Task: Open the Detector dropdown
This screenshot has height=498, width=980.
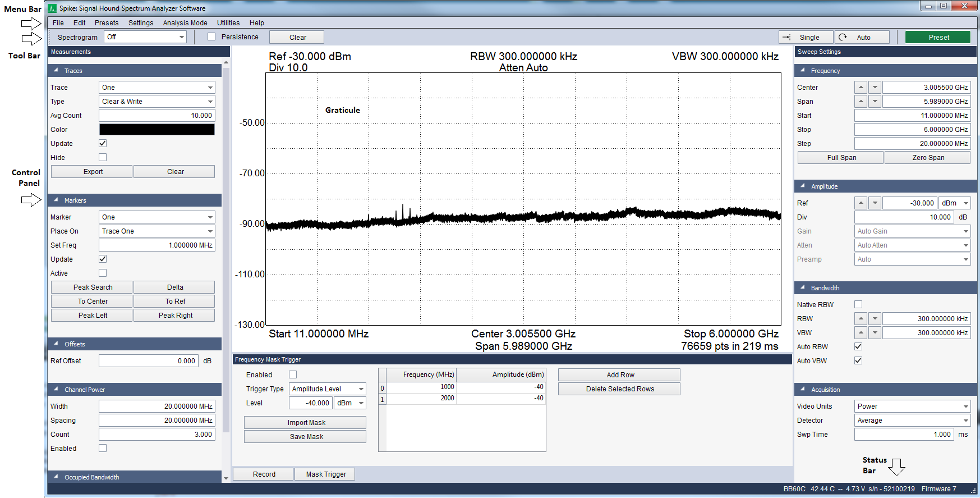Action: [x=913, y=421]
